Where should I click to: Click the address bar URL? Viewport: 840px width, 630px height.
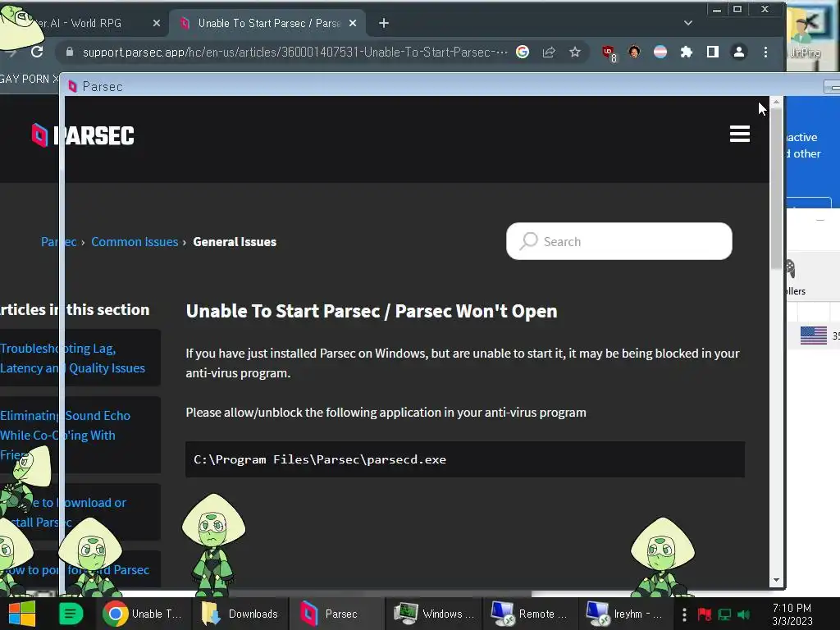[x=294, y=52]
